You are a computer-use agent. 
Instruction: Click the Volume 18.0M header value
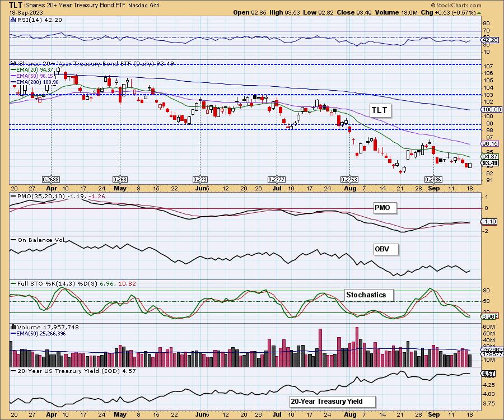[x=396, y=12]
